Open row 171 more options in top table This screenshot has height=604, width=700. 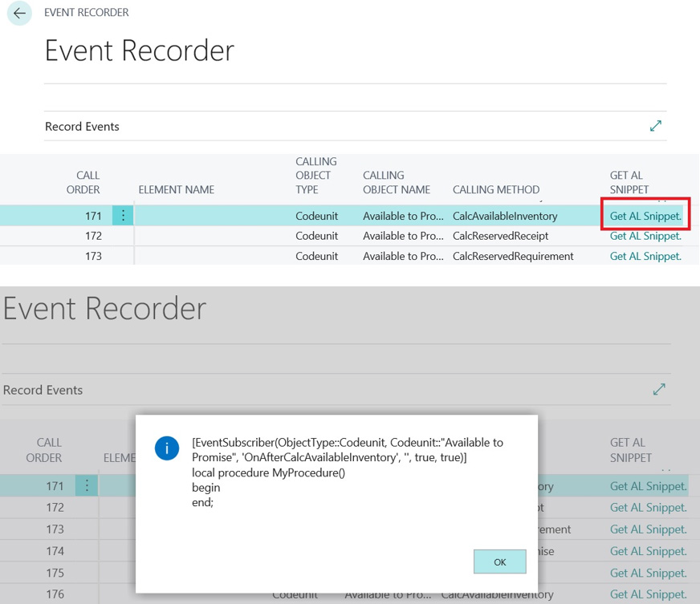pos(123,216)
